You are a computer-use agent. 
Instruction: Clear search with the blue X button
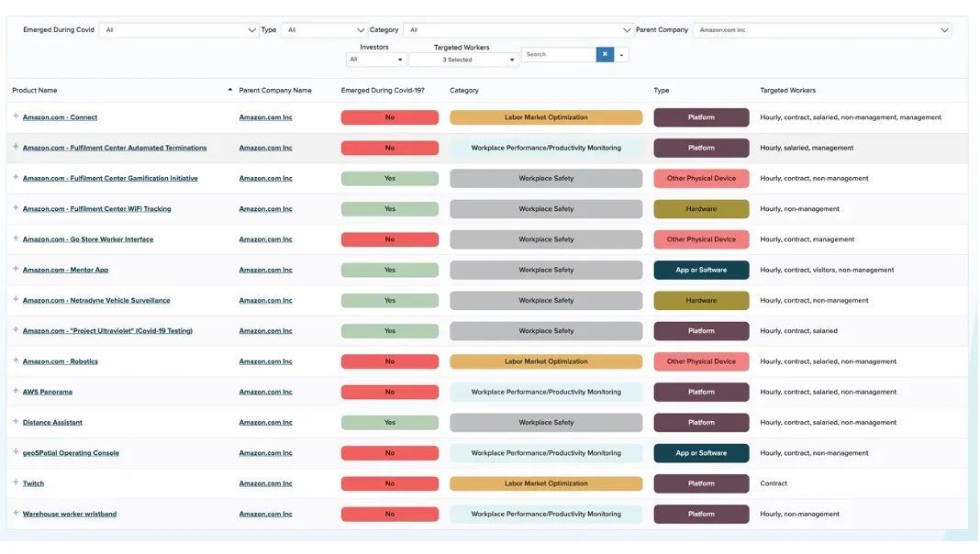click(605, 54)
